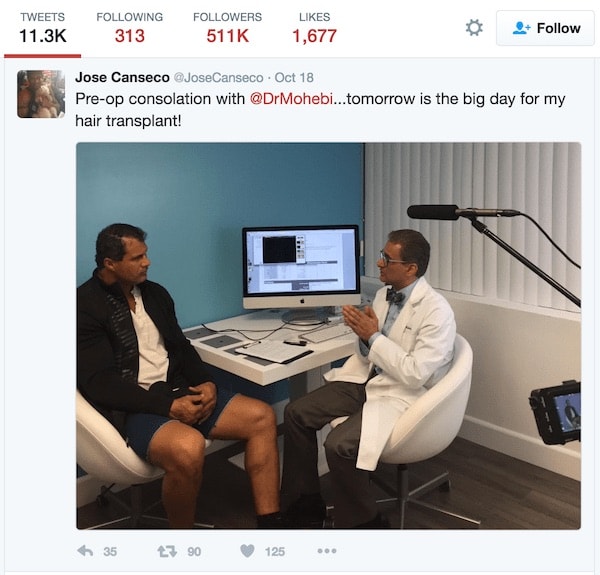Select the Tweets tab
Viewport: 600px width, 575px height.
pyautogui.click(x=42, y=28)
